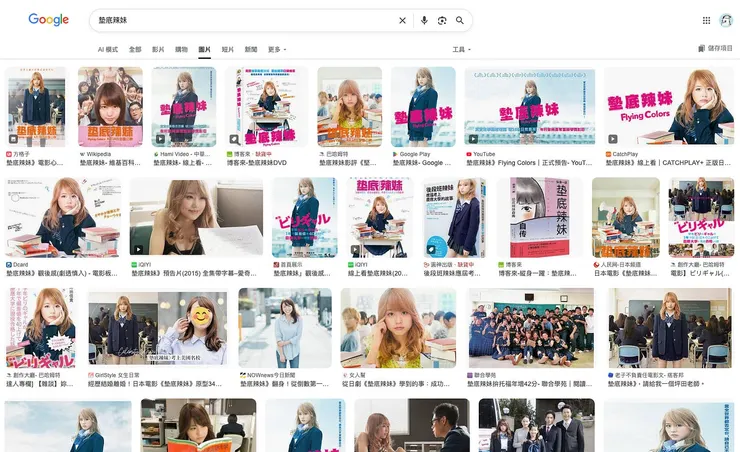Play the Hami Video result video badge
740x452 pixels.
pos(160,139)
